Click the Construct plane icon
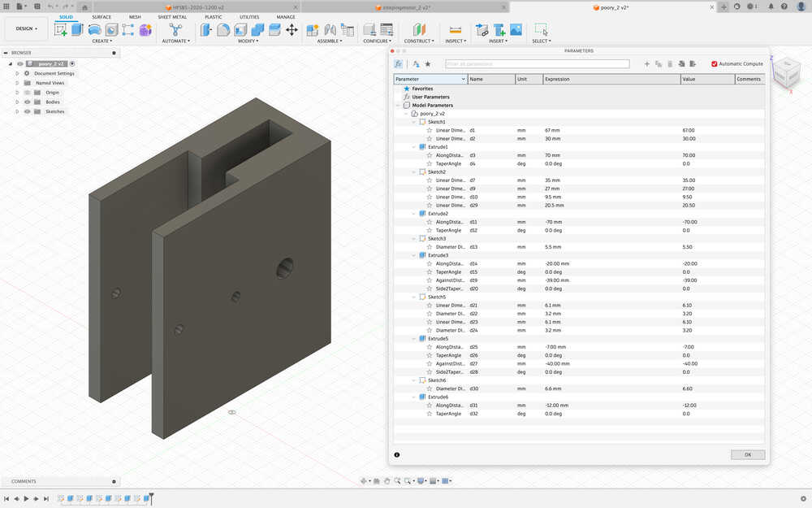Viewport: 812px width, 508px height. pyautogui.click(x=419, y=29)
